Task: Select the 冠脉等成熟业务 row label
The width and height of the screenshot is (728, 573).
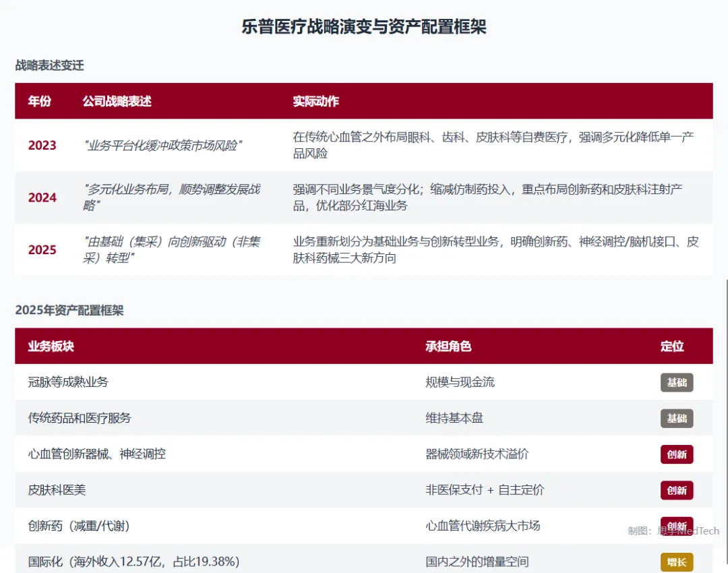Action: (x=68, y=382)
